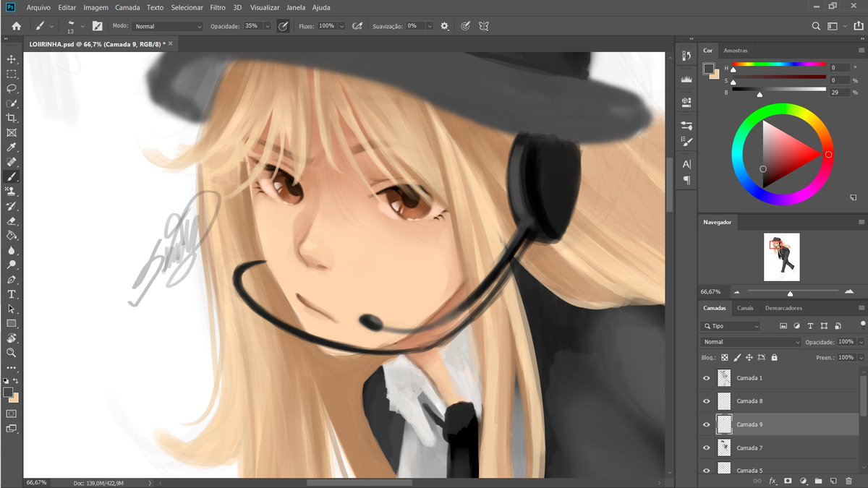Select the Eyedropper tool

12,147
